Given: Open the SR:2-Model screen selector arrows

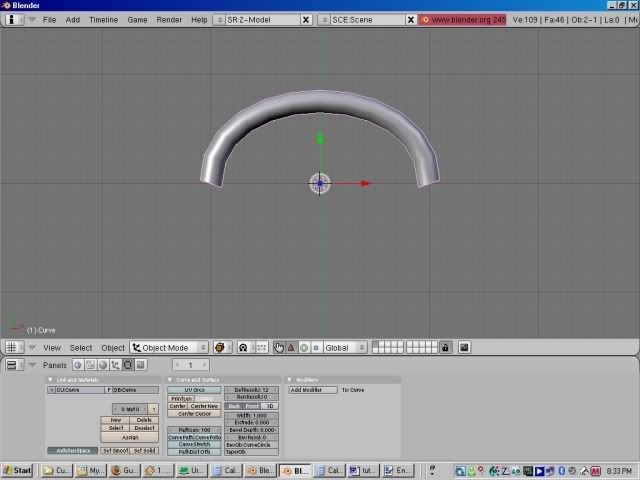Looking at the screenshot, I should pyautogui.click(x=219, y=20).
